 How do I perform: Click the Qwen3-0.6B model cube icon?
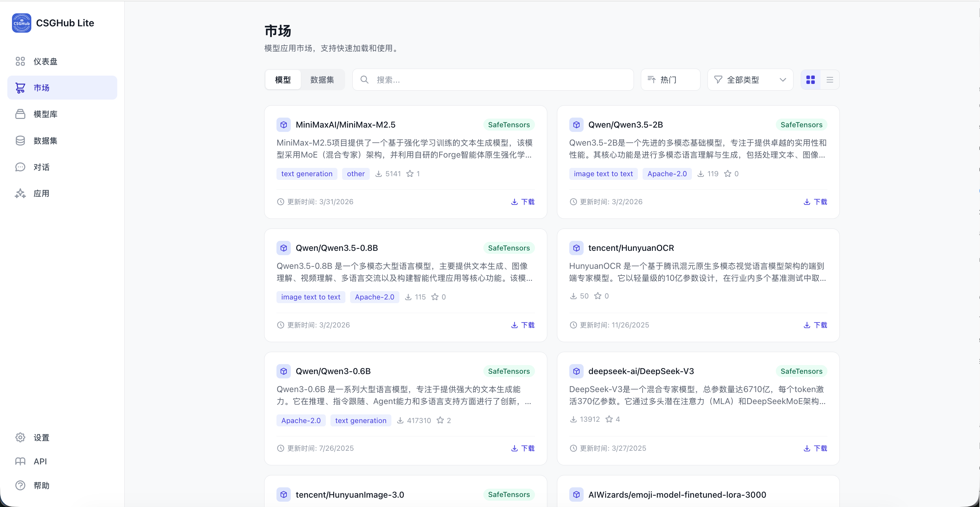(284, 371)
